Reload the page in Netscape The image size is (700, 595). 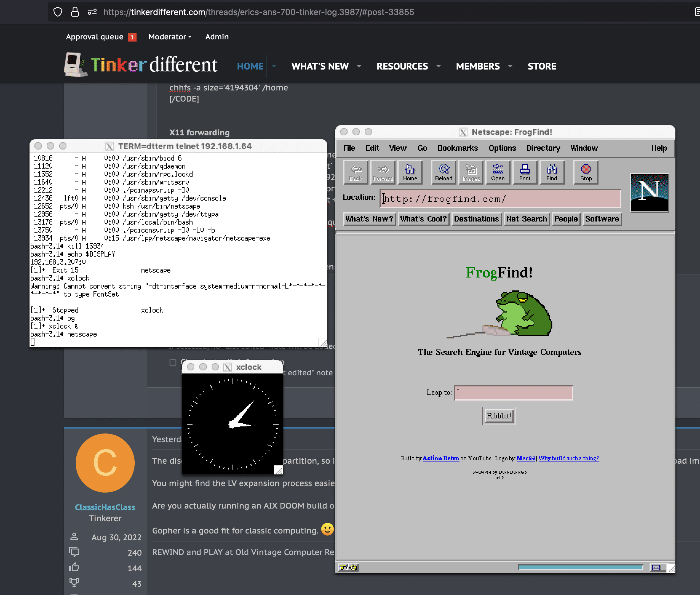pos(444,172)
